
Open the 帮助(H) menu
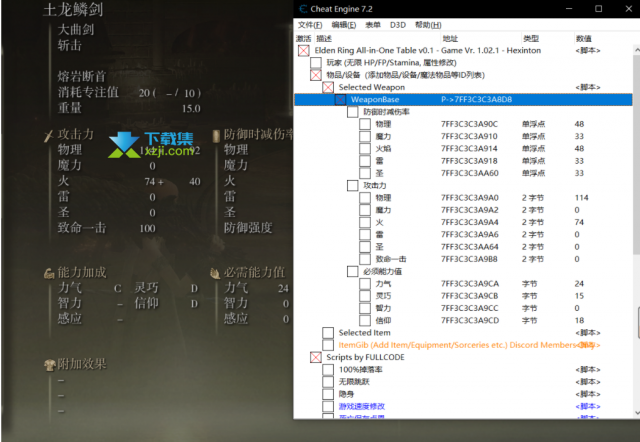428,25
